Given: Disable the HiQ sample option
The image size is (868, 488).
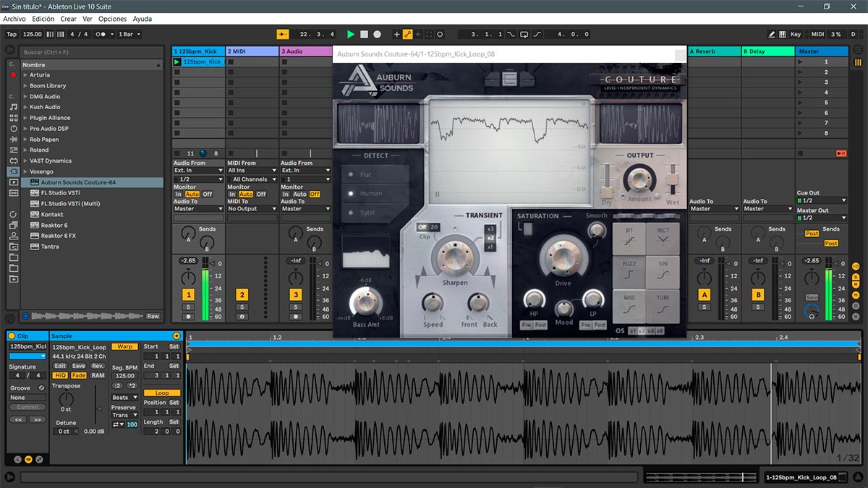Looking at the screenshot, I should point(61,375).
